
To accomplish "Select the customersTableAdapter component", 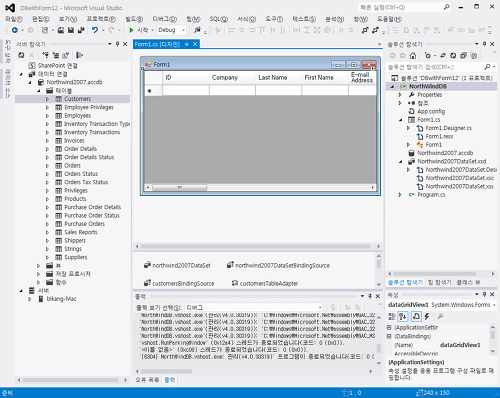I will pos(265,283).
